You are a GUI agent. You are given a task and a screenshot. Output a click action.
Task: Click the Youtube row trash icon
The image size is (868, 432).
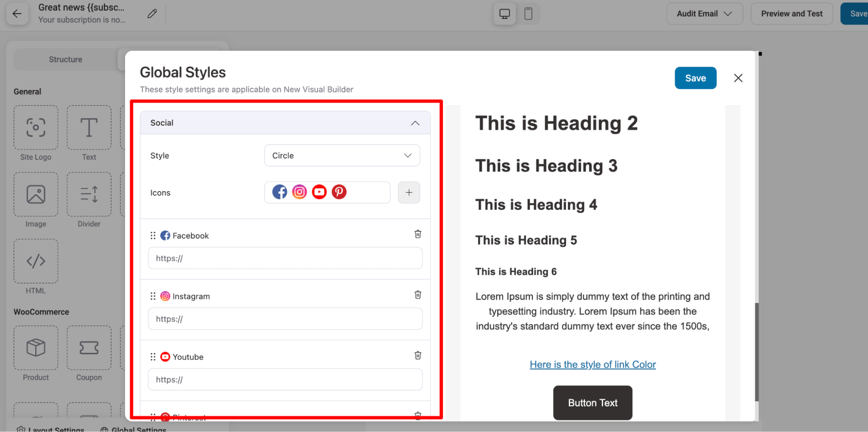(x=418, y=356)
